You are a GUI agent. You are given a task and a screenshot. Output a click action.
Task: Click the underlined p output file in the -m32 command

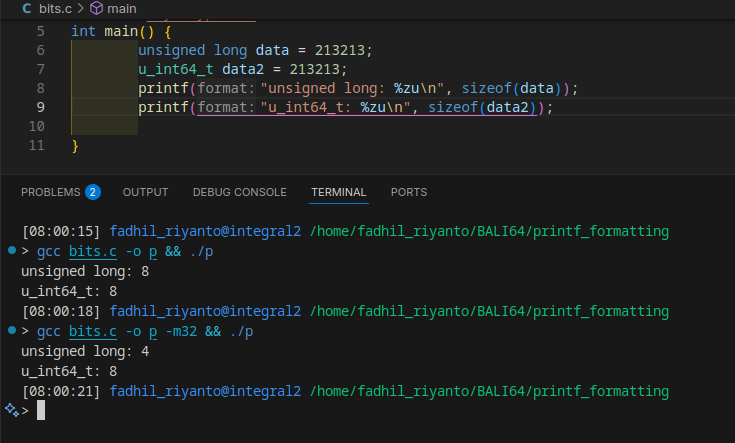pos(155,331)
